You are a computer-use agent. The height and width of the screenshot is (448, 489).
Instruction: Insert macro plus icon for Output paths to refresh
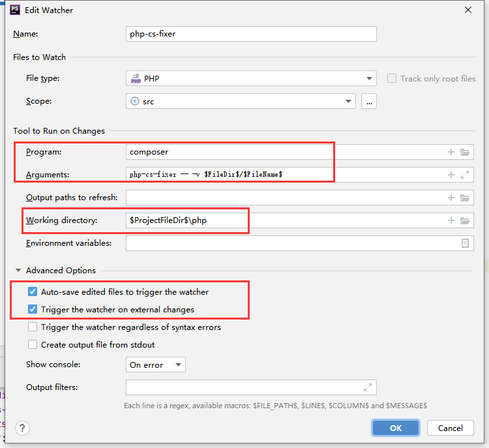[451, 198]
